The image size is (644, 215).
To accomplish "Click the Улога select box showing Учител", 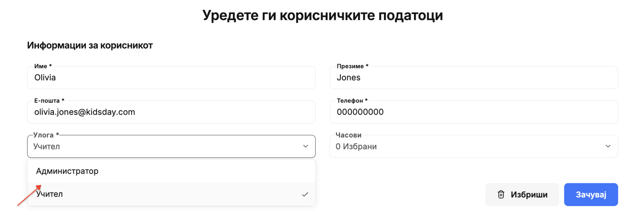I will [x=171, y=146].
